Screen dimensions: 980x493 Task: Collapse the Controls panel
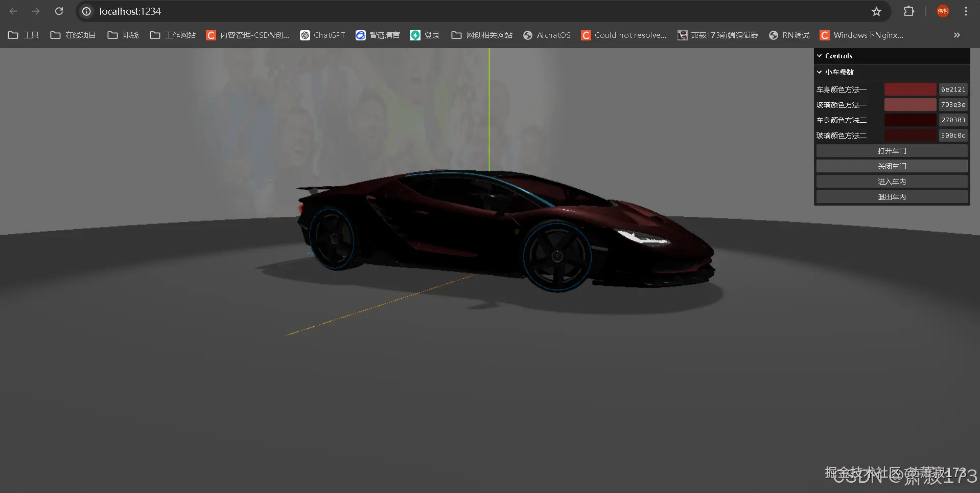(892, 56)
